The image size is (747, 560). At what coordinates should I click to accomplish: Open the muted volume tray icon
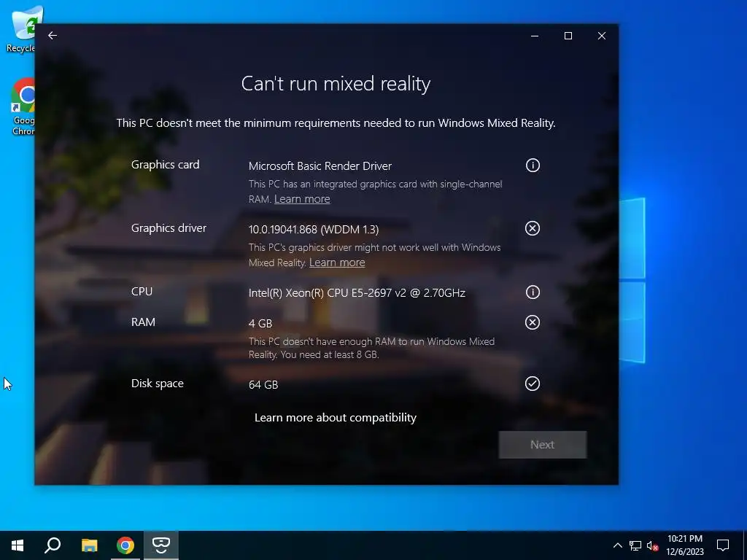tap(652, 545)
